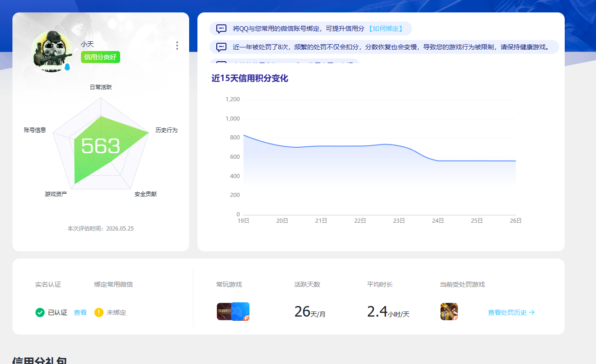
Task: Click the punishment warning notice text
Action: tap(391, 47)
